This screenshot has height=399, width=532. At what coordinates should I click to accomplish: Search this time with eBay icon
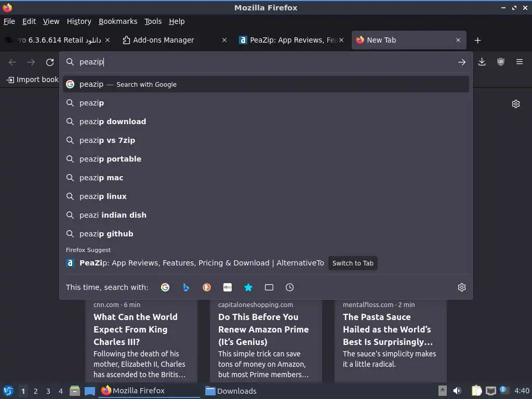228,287
